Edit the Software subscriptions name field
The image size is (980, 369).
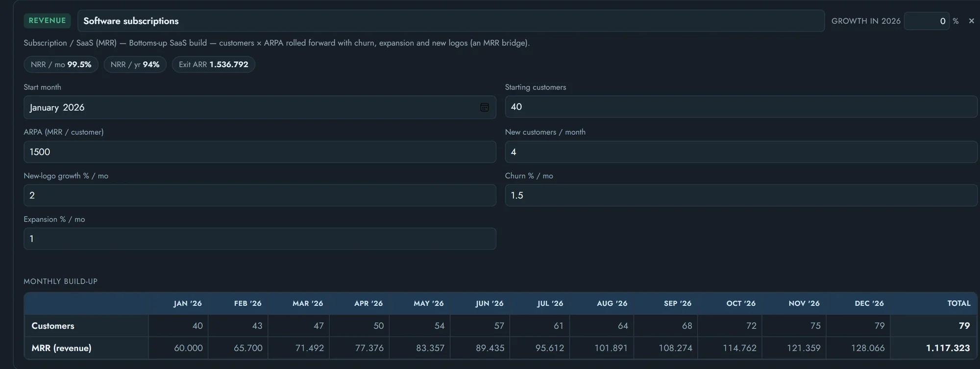point(451,21)
